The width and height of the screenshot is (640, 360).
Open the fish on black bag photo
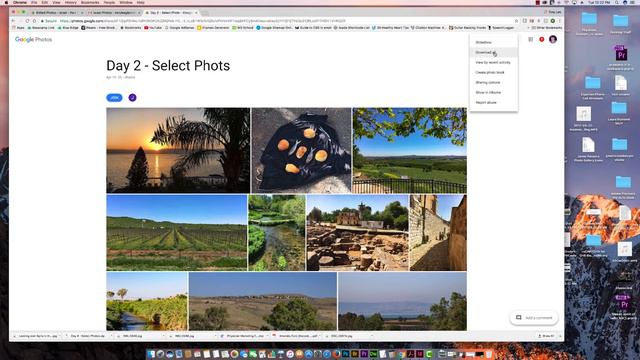coord(301,150)
